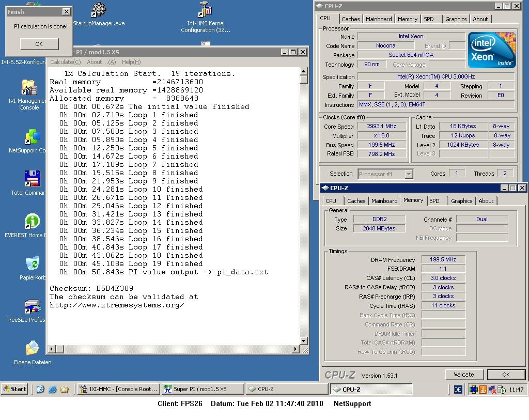Click Super PI vertical scrollbar down arrow
This screenshot has height=420, width=529.
(303, 341)
